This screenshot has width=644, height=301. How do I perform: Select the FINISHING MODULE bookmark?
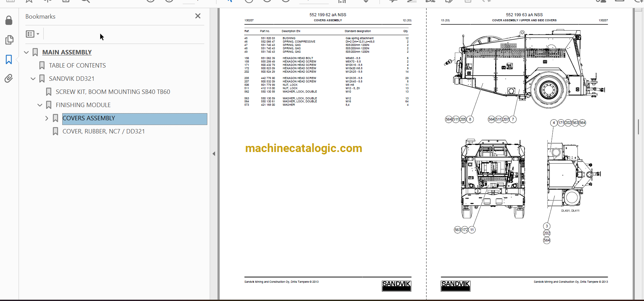coord(83,105)
